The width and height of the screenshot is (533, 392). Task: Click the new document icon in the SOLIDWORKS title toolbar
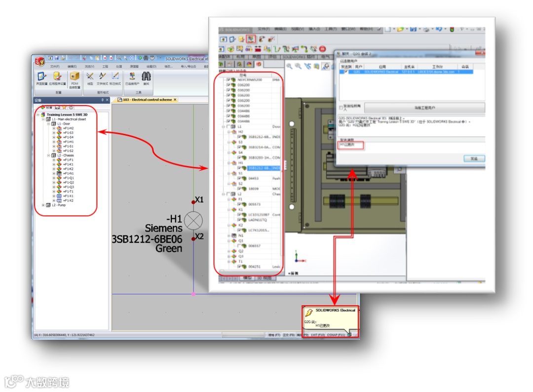click(x=387, y=29)
